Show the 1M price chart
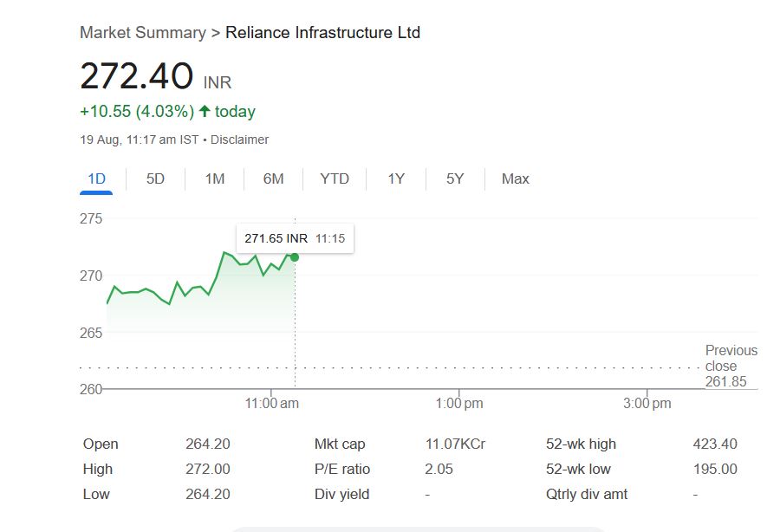The height and width of the screenshot is (532, 780). coord(214,178)
